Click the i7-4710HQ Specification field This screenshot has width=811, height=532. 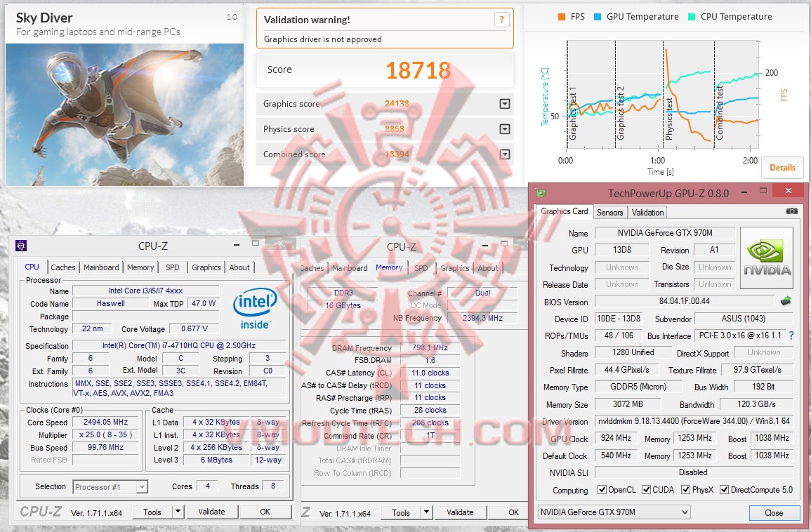(179, 345)
